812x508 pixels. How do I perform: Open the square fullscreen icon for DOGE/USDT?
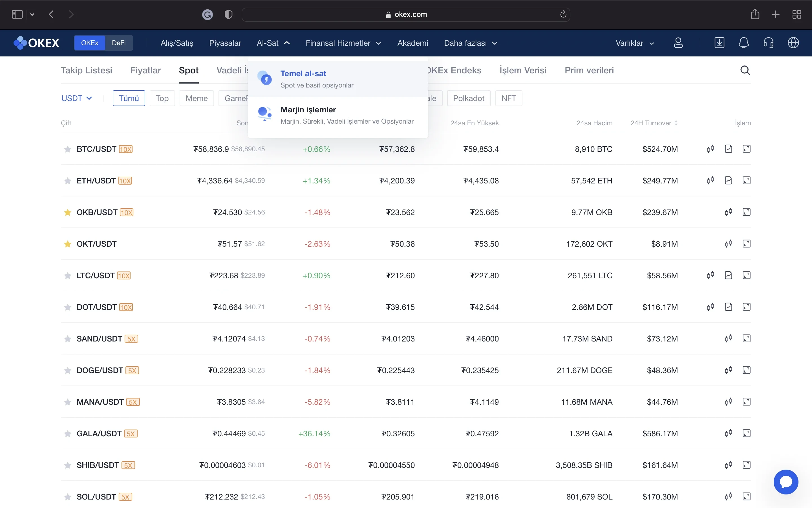747,370
